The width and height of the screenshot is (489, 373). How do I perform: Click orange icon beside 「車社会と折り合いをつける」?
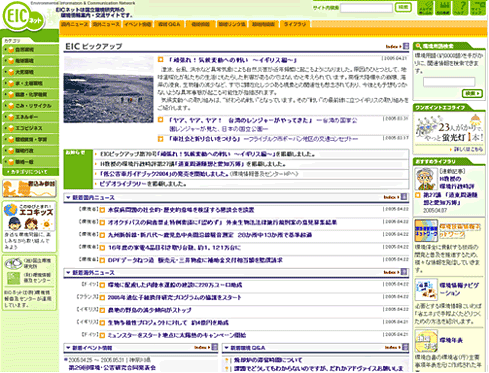coord(161,138)
